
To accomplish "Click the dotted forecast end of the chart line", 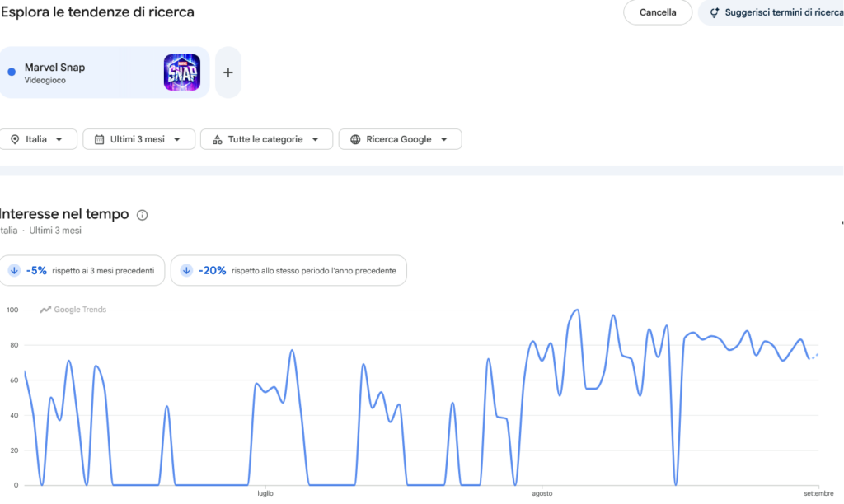I will click(x=814, y=356).
